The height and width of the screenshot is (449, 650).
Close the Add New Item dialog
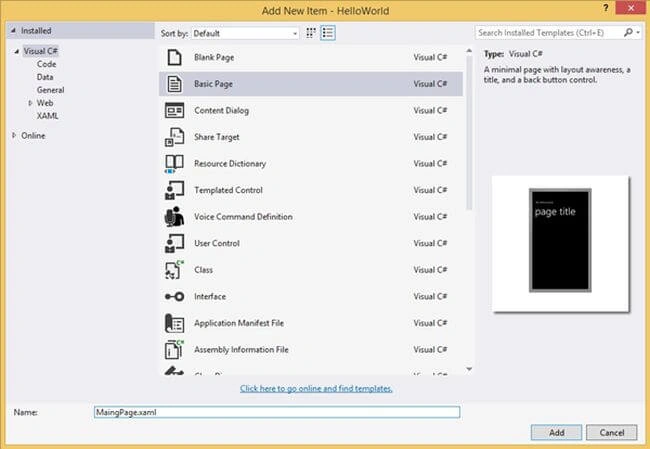630,8
